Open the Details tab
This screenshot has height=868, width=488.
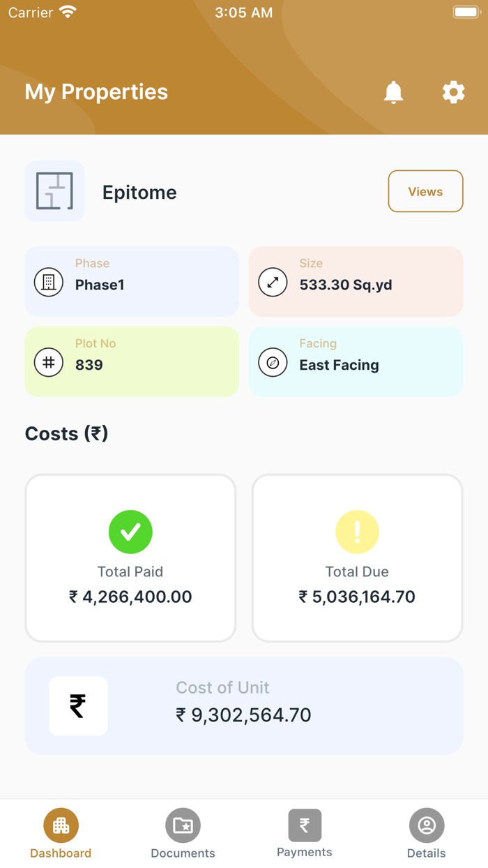[427, 834]
